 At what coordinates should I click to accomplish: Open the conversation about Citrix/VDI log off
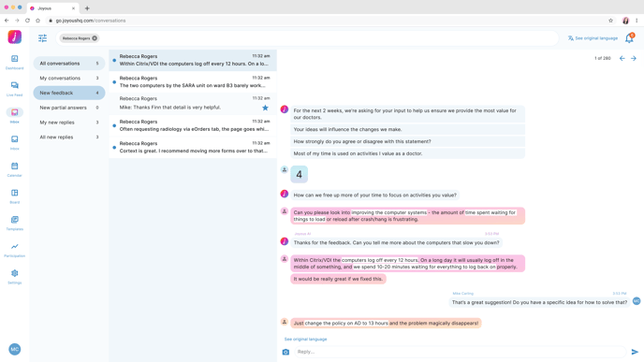(193, 60)
